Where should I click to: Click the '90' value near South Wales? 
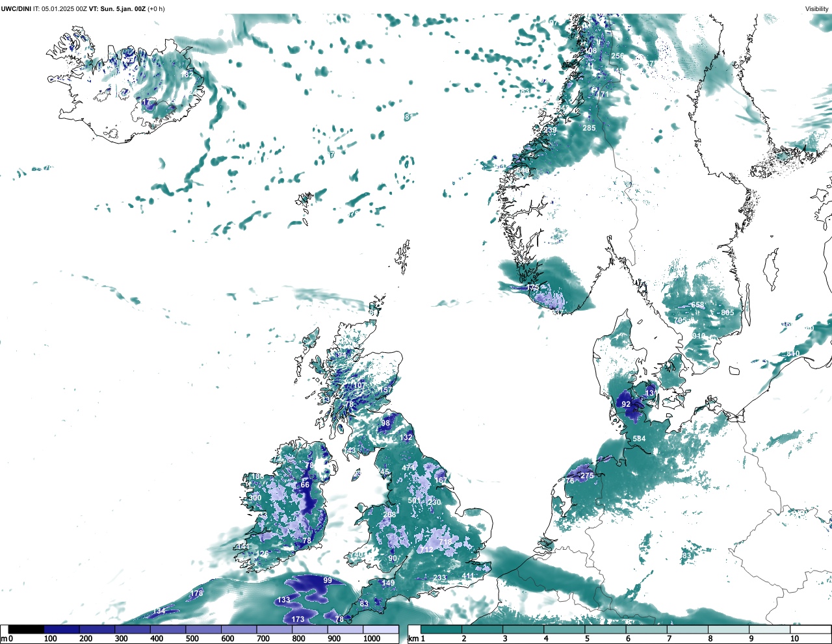pyautogui.click(x=393, y=558)
